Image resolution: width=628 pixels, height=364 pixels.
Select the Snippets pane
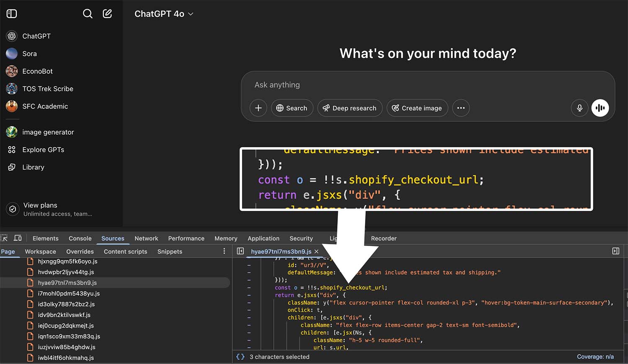click(x=170, y=251)
